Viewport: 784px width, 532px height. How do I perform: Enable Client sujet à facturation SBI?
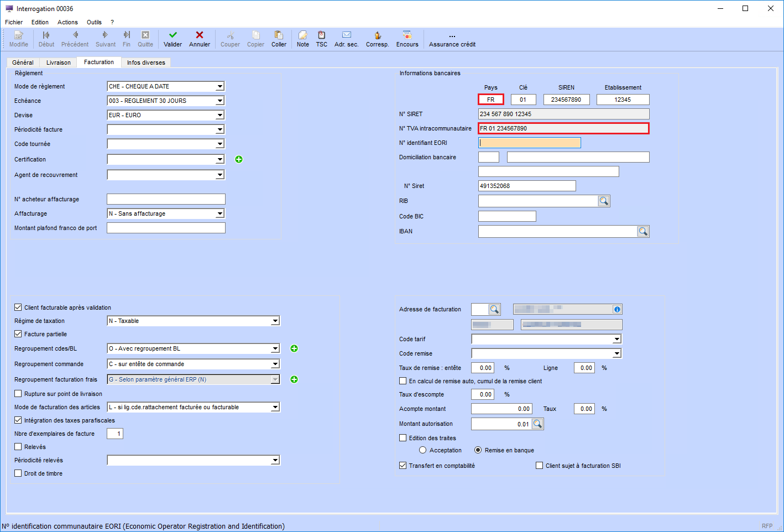click(x=540, y=466)
